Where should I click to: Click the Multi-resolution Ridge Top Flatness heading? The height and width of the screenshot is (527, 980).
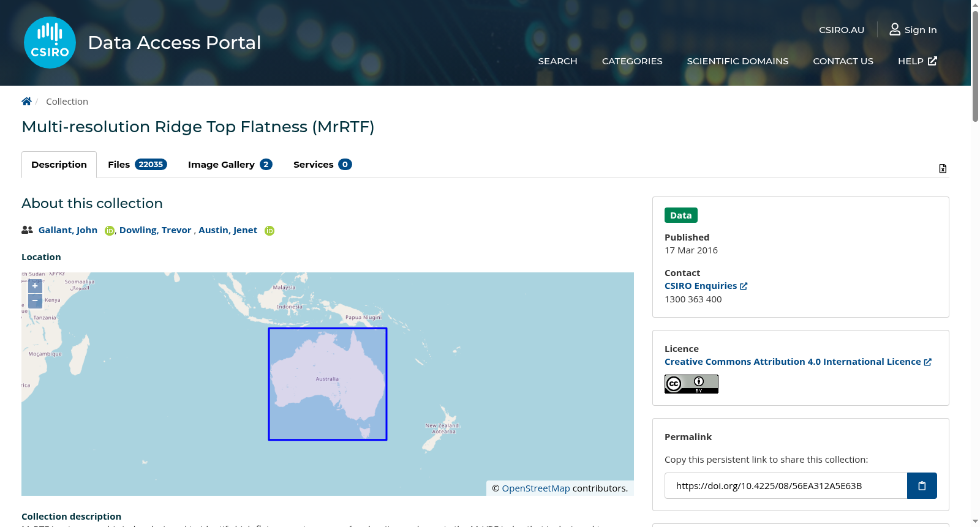pos(198,127)
